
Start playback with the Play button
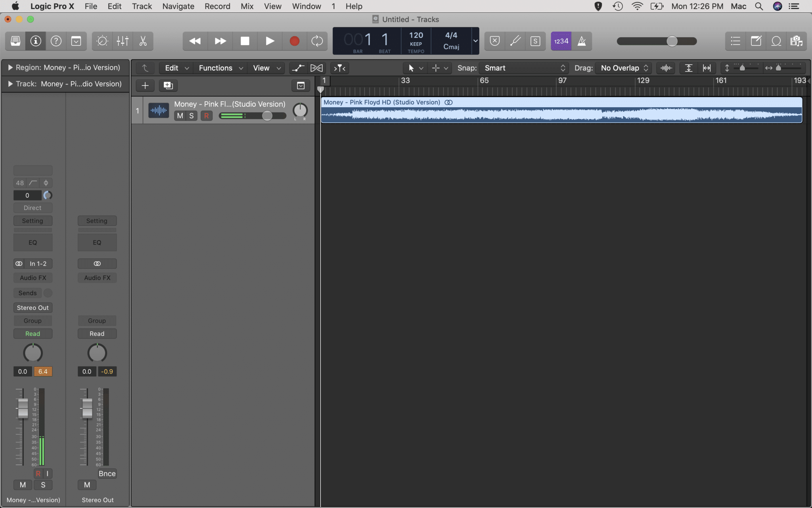269,41
